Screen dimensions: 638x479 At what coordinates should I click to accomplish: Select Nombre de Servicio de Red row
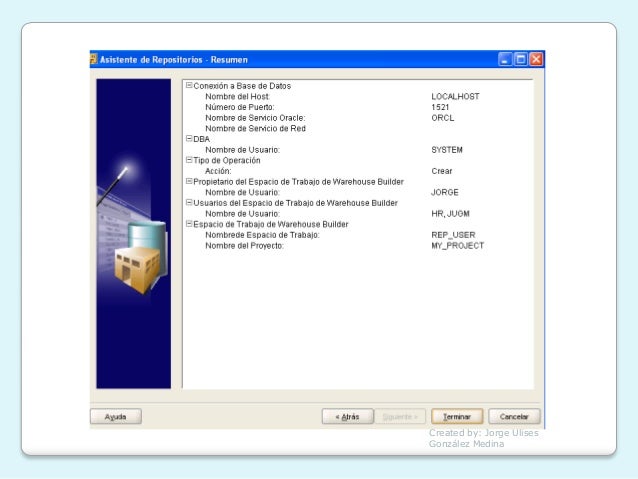(255, 128)
